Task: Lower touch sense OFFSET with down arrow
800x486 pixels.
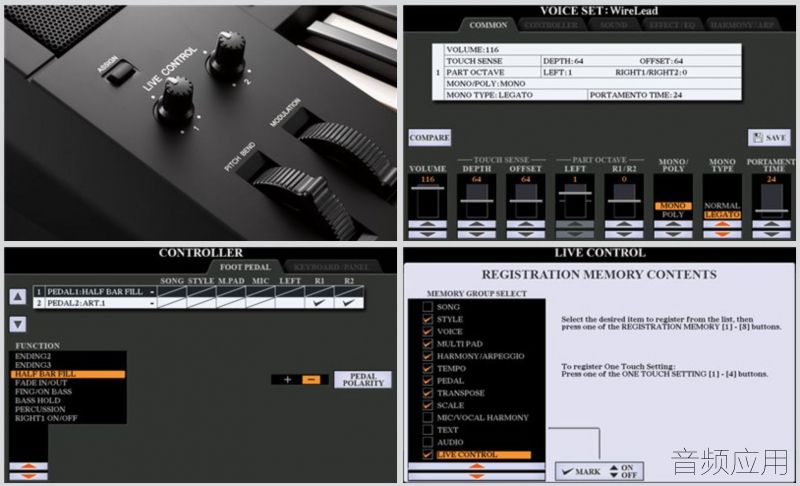Action: pos(526,235)
